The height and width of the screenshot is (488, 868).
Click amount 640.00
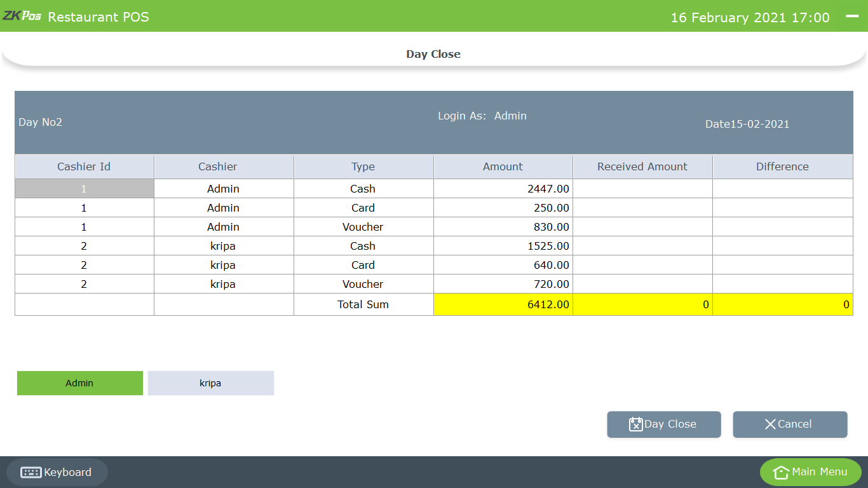coord(552,265)
